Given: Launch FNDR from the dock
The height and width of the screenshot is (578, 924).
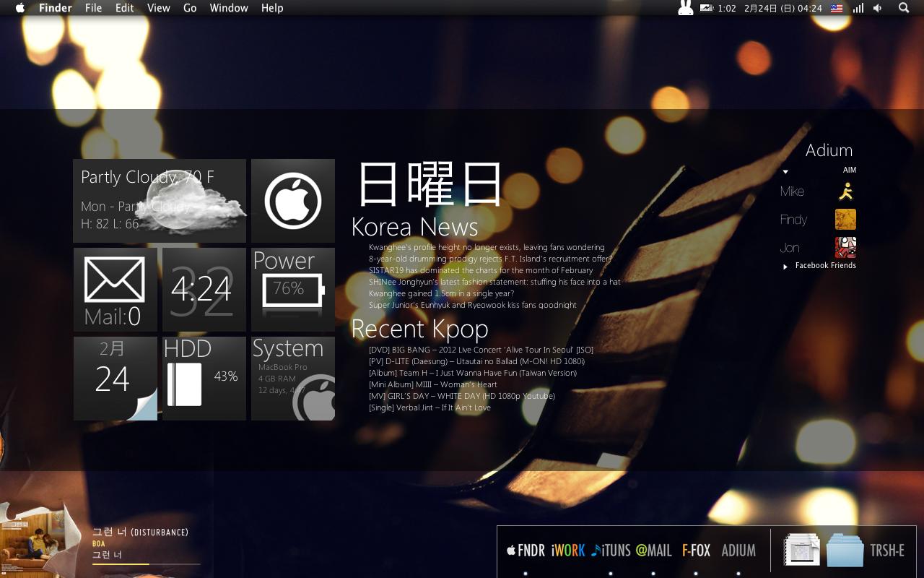Looking at the screenshot, I should click(526, 551).
